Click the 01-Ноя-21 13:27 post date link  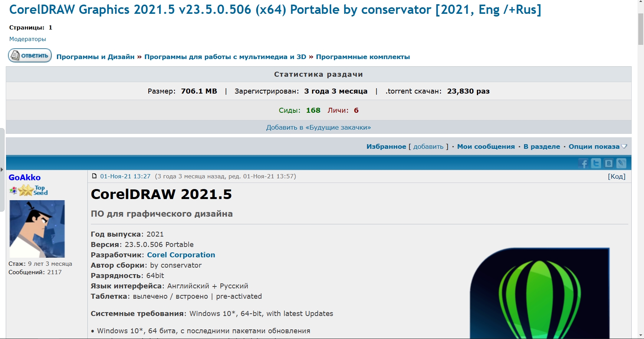tap(125, 176)
